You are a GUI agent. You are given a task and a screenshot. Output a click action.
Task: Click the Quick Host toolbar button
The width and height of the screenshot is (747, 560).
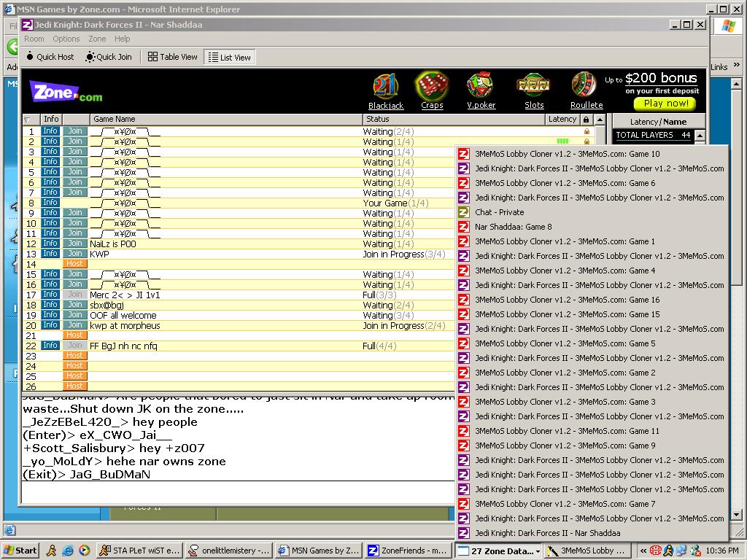[50, 57]
